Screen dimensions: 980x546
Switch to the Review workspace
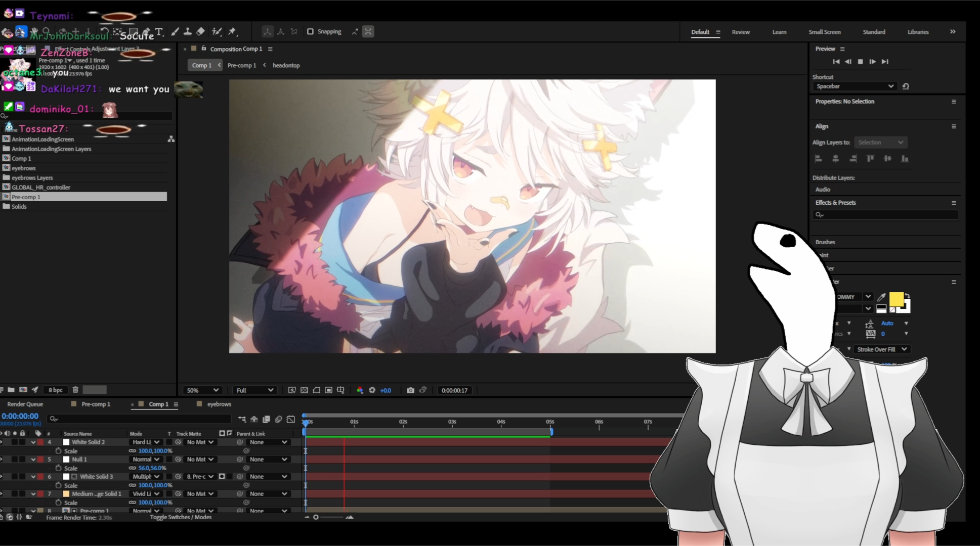click(741, 32)
